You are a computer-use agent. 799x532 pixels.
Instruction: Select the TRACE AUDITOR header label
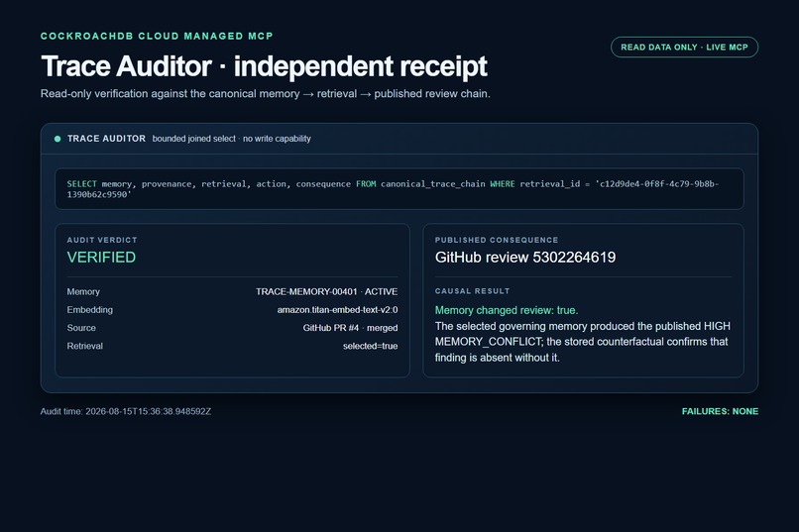click(106, 139)
